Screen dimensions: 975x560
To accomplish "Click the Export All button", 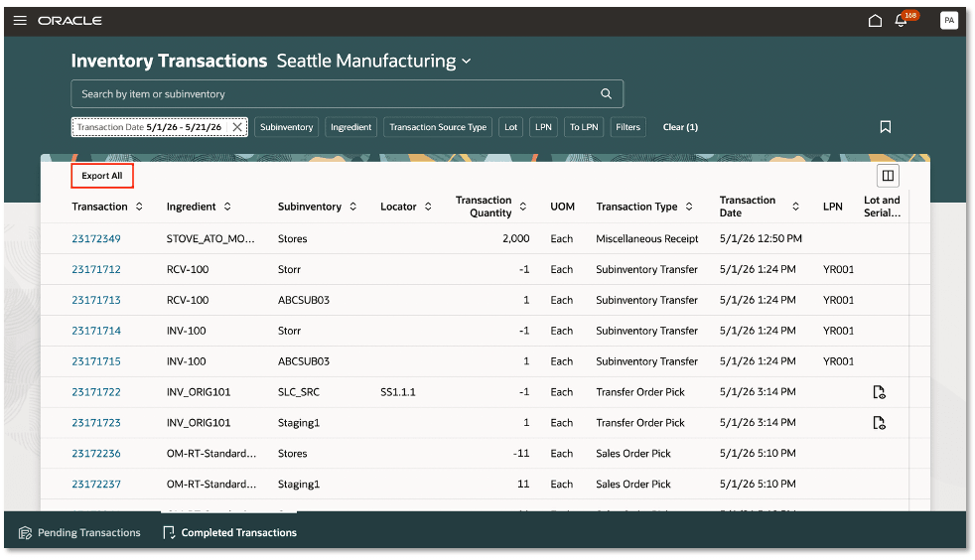I will pyautogui.click(x=102, y=176).
